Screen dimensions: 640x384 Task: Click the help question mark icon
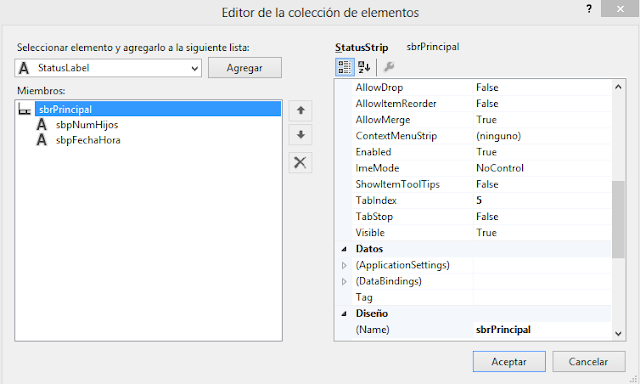[589, 9]
